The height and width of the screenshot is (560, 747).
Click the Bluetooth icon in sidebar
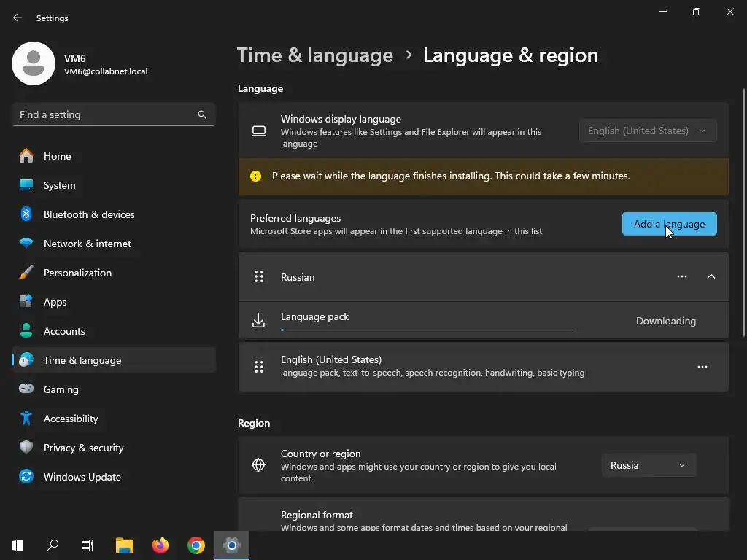(x=26, y=214)
